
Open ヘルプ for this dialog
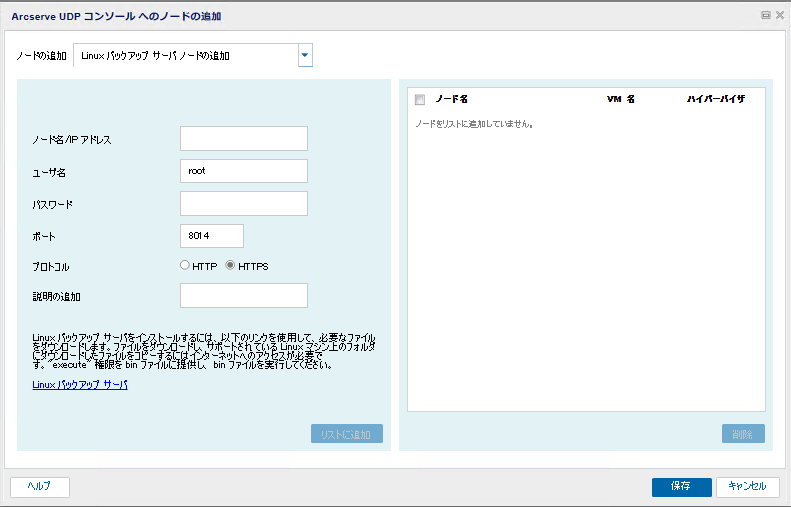click(x=40, y=487)
